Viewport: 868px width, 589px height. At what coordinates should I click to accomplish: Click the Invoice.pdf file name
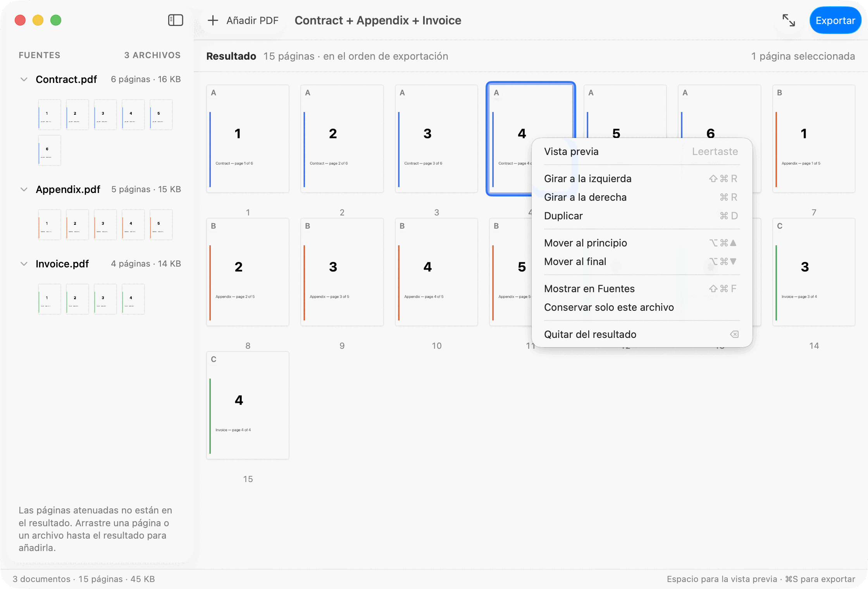tap(62, 264)
